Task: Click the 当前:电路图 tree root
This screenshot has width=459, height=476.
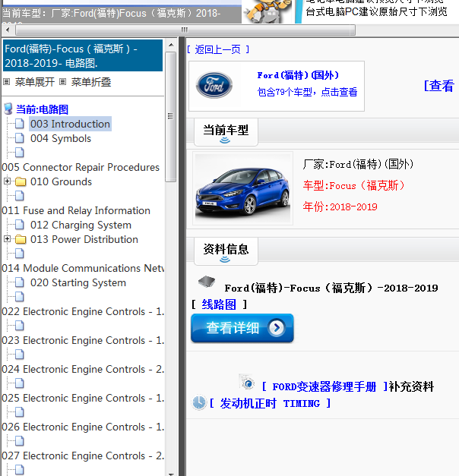Action: click(43, 109)
